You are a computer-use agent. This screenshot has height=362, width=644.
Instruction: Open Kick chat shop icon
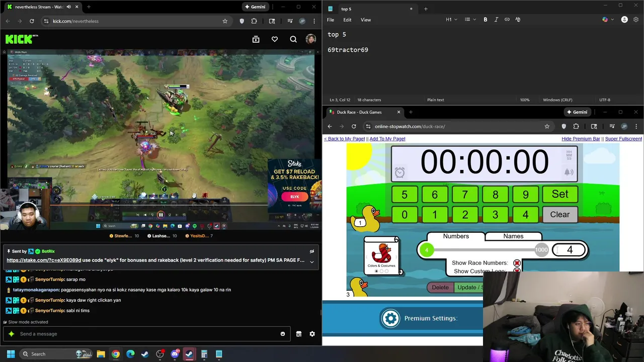click(299, 334)
